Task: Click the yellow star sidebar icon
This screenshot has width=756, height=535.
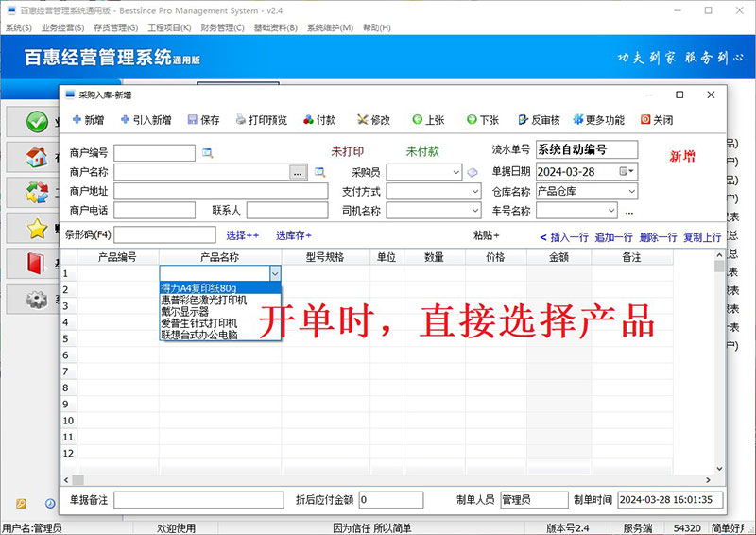Action: point(37,228)
